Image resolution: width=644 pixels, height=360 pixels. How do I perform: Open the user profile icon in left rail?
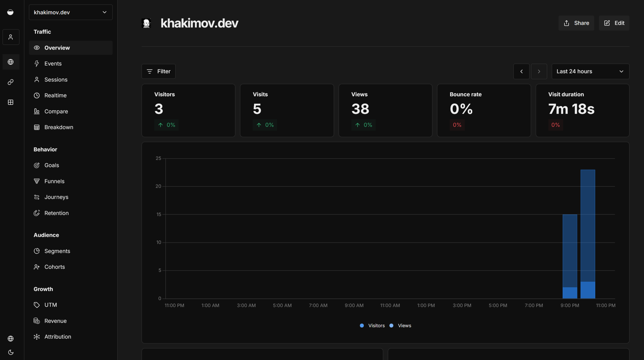(x=11, y=37)
